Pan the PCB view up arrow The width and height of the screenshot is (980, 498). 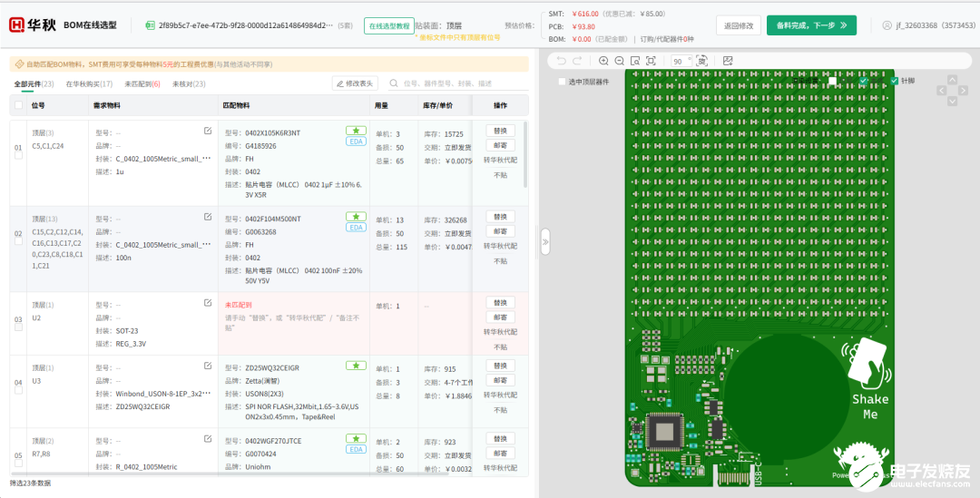(952, 80)
